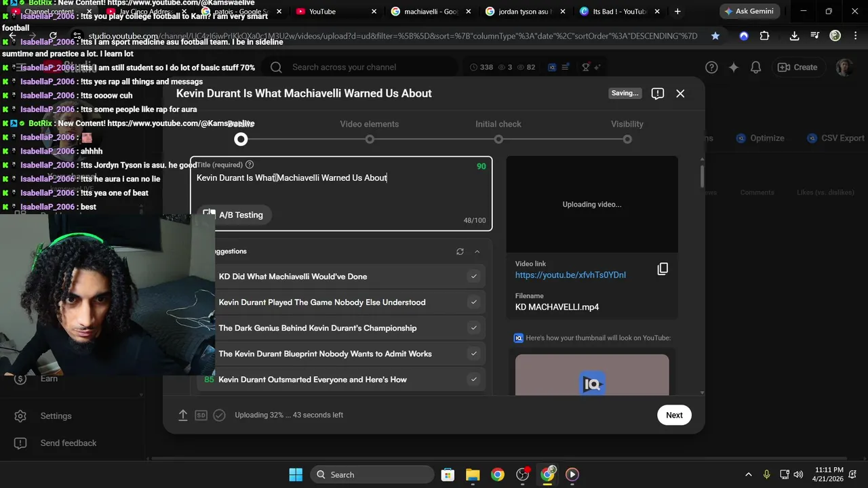Click the SD processing status icon

tap(201, 415)
